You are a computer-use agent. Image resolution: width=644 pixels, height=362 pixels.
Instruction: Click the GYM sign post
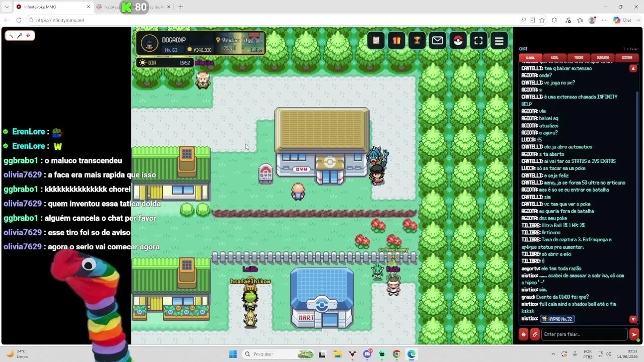tap(266, 173)
